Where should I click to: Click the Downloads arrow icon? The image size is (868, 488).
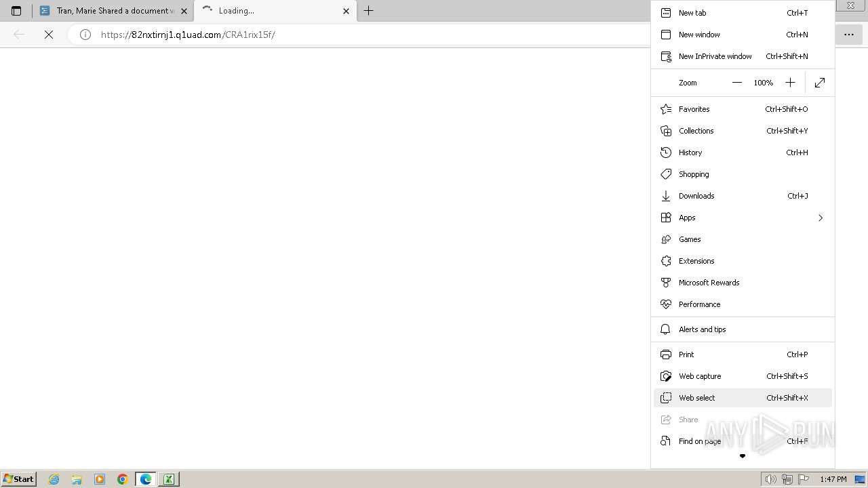666,196
